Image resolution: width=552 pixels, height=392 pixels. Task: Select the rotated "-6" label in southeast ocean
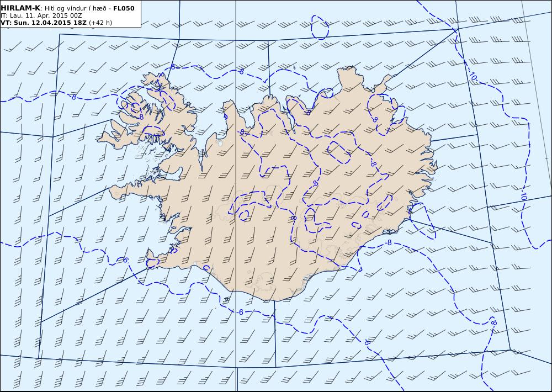click(367, 342)
